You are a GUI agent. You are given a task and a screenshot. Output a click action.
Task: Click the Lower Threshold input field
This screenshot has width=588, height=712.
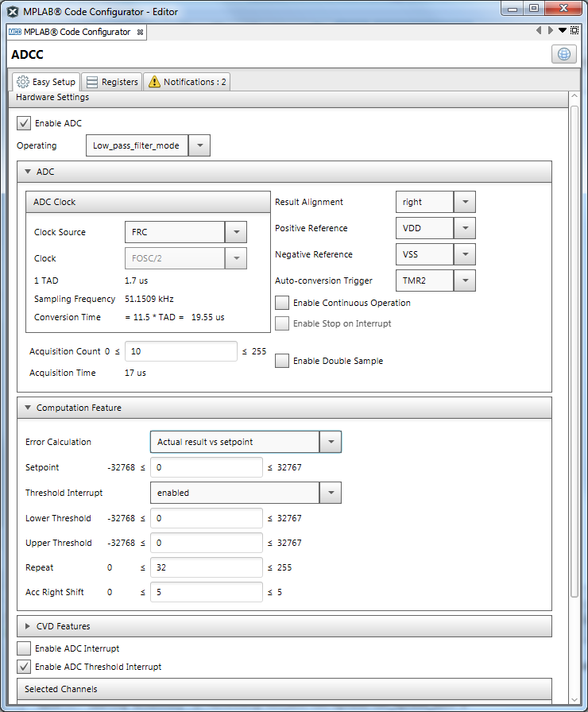coord(207,518)
